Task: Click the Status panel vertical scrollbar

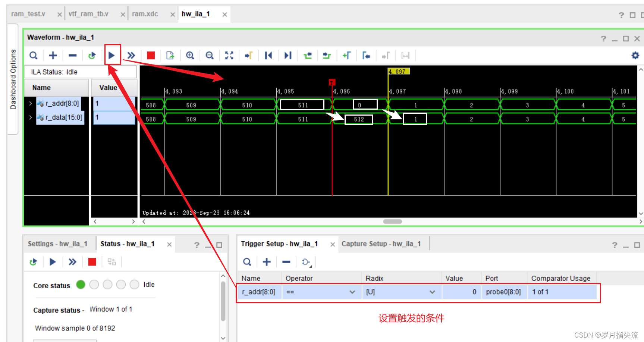Action: pos(223,301)
